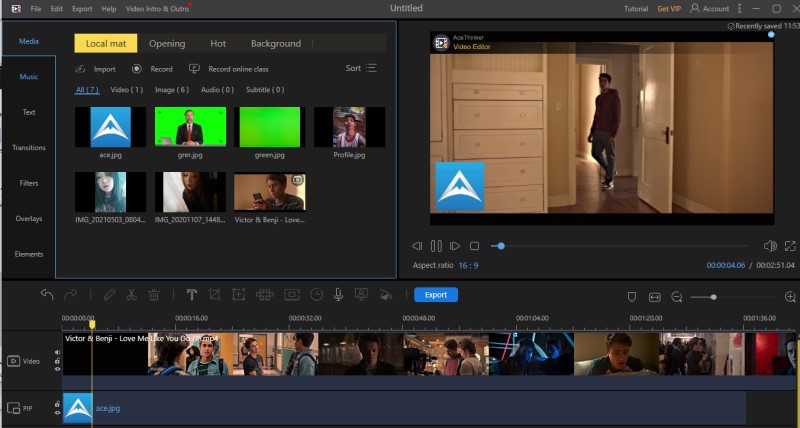Click the Get VIP link
Viewport: 800px width, 428px height.
(x=669, y=9)
